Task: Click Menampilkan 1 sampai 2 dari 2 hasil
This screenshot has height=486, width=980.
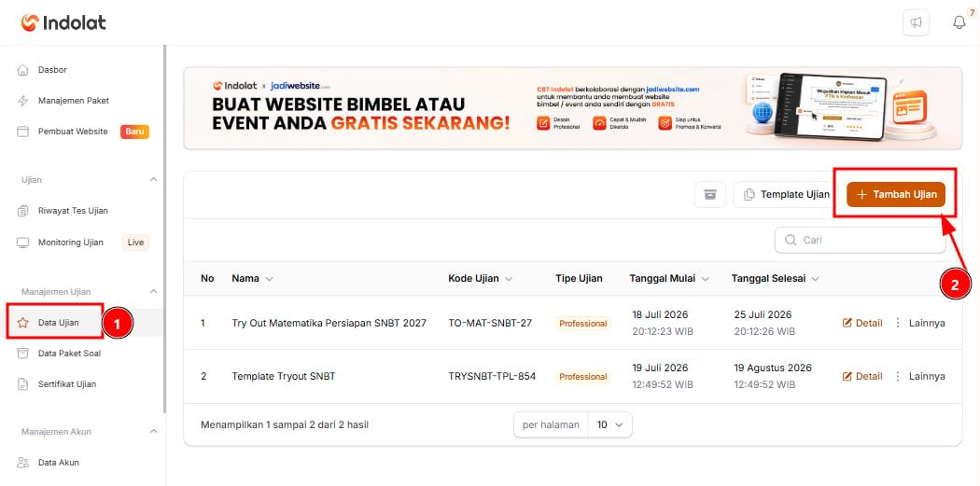Action: tap(285, 424)
